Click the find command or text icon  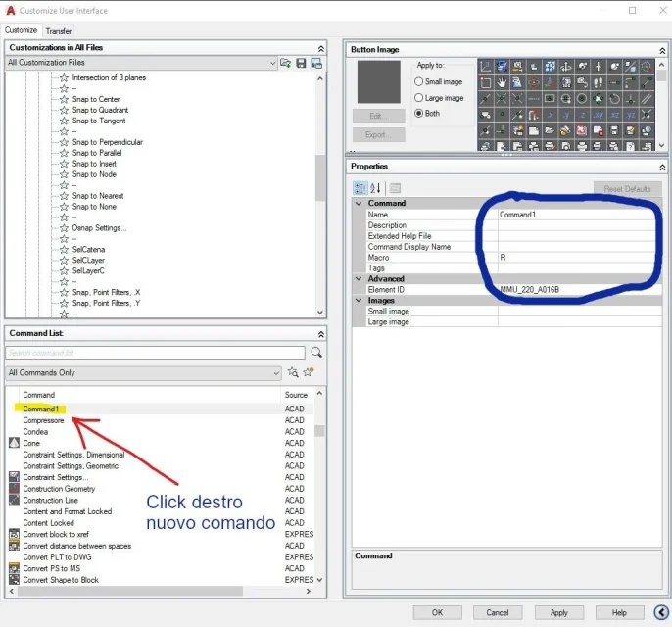point(293,372)
